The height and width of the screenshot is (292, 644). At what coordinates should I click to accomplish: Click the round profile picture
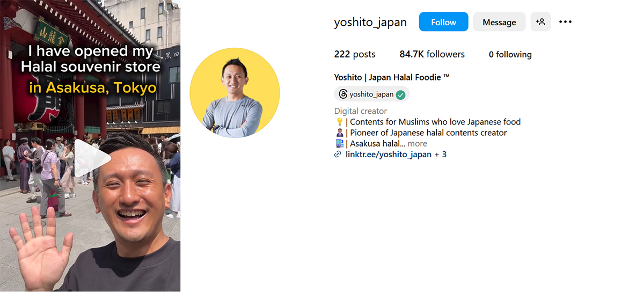point(235,93)
